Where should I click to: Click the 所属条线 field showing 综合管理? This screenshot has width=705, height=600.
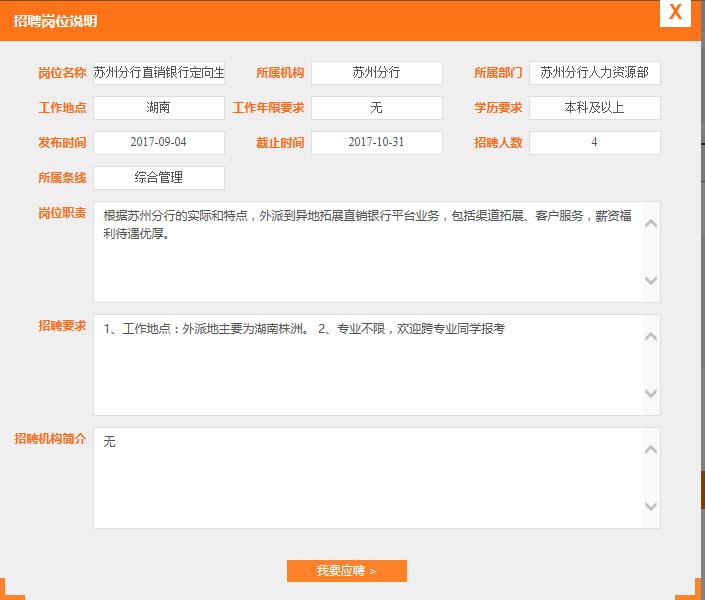[159, 178]
